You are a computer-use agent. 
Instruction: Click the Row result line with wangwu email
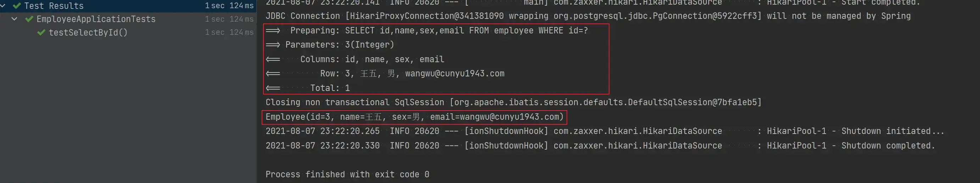click(x=385, y=74)
